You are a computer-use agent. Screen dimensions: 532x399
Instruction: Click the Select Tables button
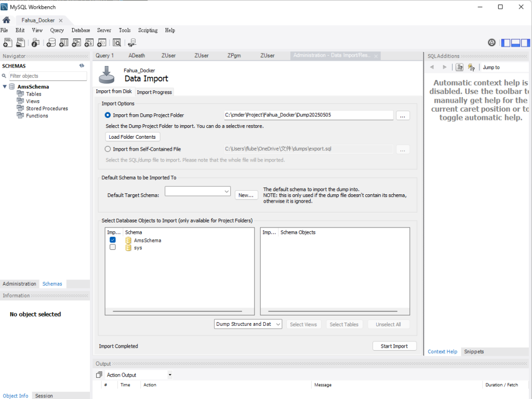(344, 324)
